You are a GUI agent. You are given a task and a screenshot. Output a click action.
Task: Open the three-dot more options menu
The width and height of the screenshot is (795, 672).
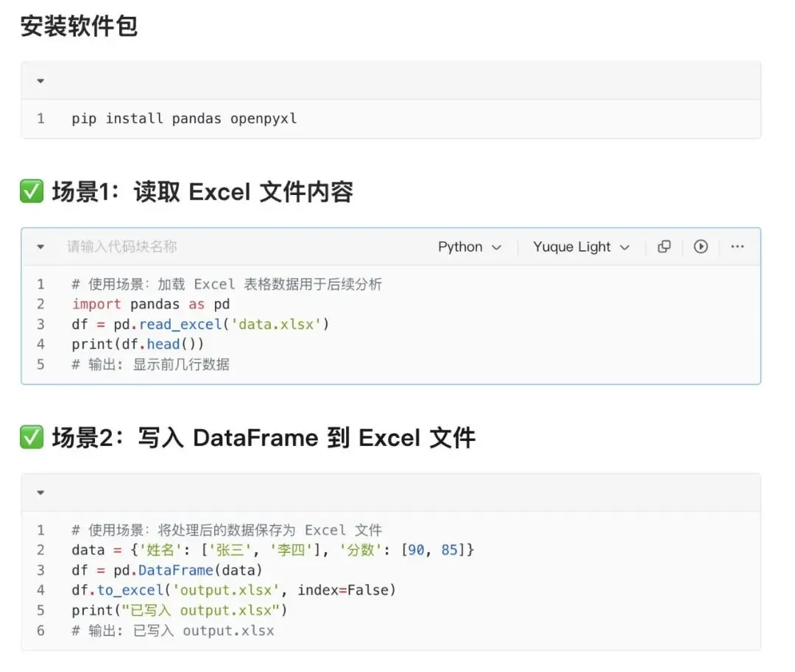coord(737,247)
